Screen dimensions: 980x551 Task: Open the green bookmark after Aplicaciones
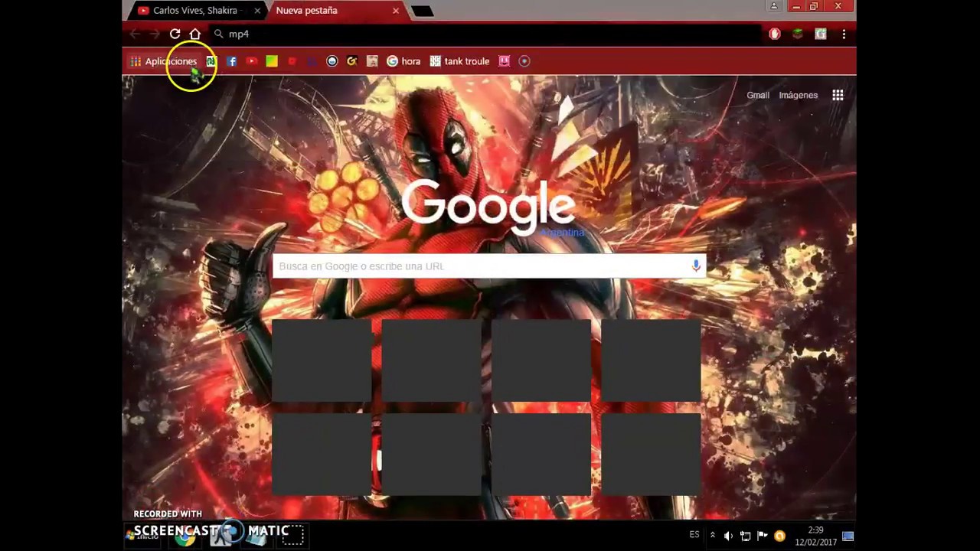(211, 61)
